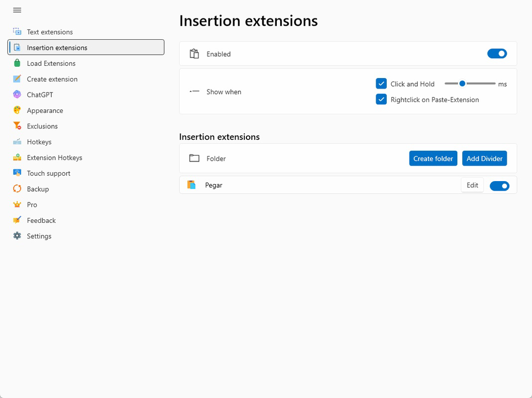Click the Click and Hold delay slider
Screen dimensions: 532x398
(x=470, y=84)
